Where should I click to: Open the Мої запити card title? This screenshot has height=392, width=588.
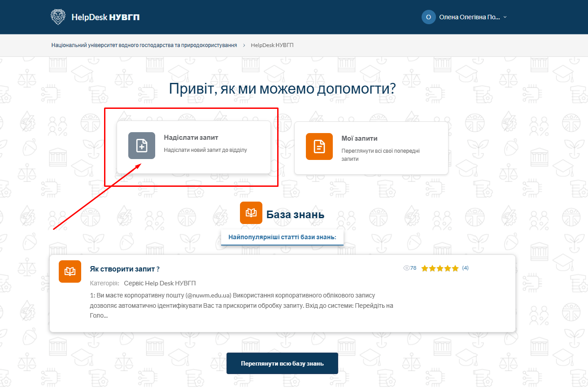click(x=359, y=138)
